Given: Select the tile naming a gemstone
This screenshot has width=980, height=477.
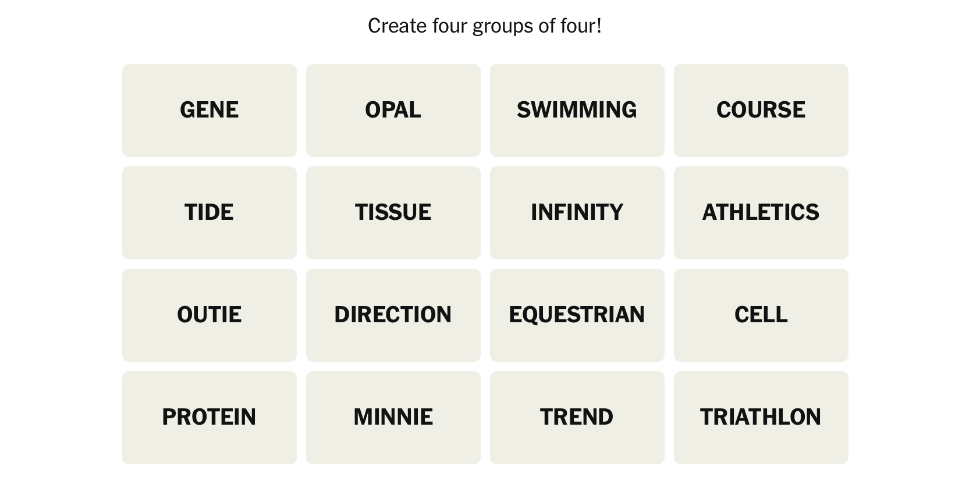Looking at the screenshot, I should (393, 110).
